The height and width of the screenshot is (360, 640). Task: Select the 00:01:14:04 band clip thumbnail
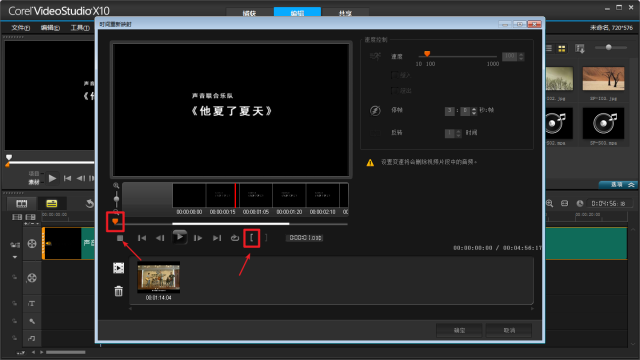point(159,278)
